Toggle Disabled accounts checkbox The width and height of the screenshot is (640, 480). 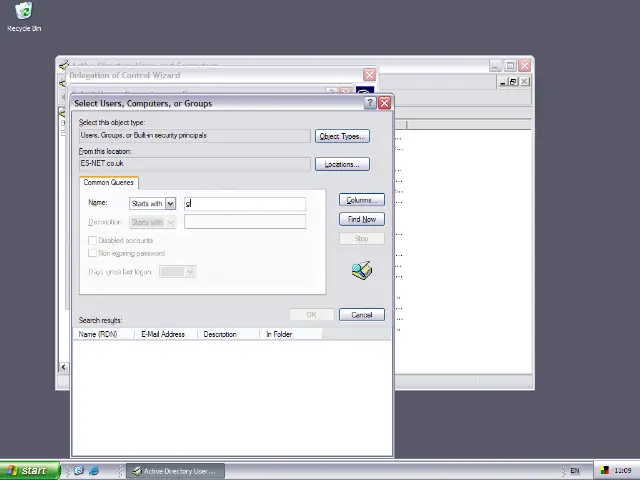coord(93,240)
